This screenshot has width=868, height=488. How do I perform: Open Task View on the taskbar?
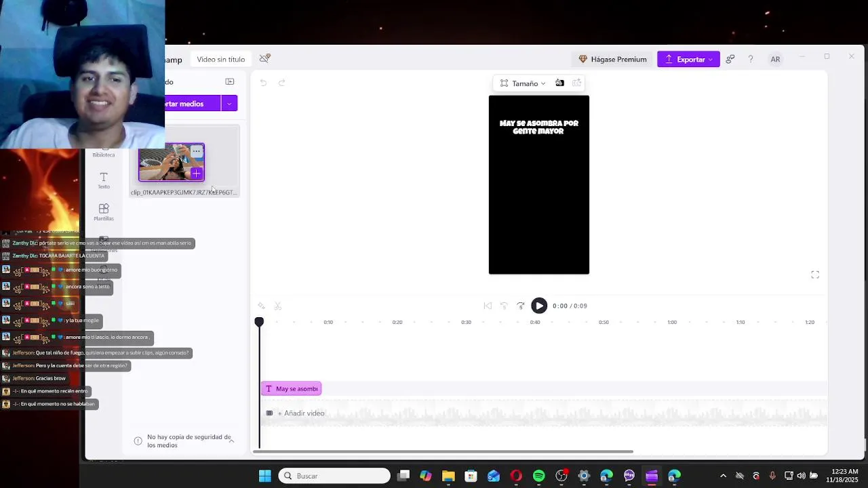pos(403,476)
